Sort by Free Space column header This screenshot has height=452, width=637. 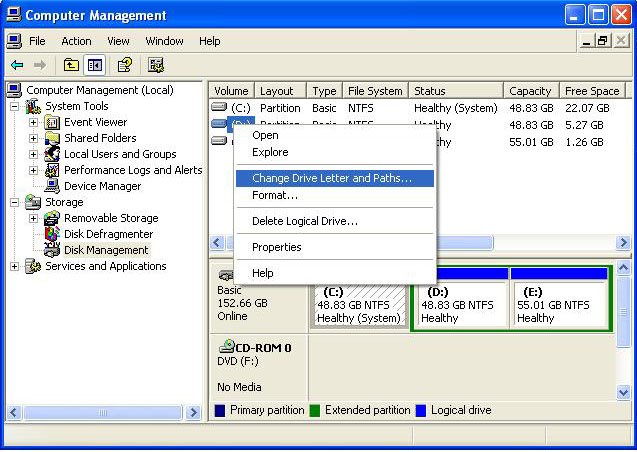592,91
